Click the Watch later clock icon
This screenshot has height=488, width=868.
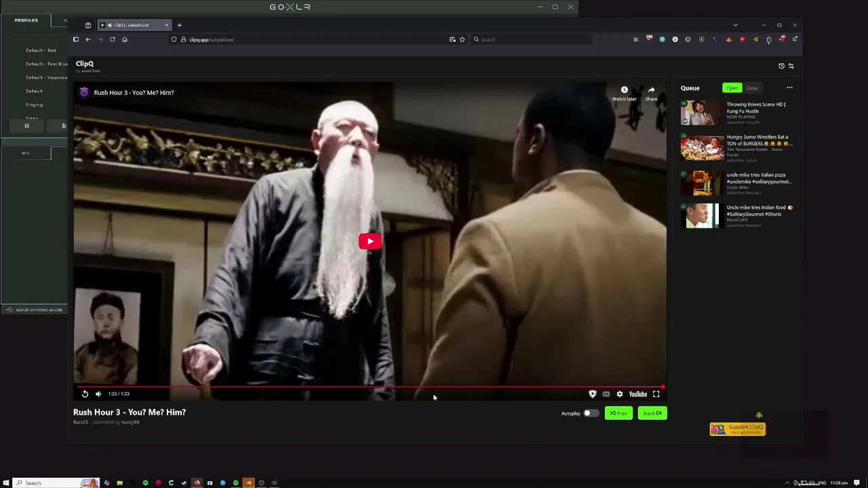624,90
